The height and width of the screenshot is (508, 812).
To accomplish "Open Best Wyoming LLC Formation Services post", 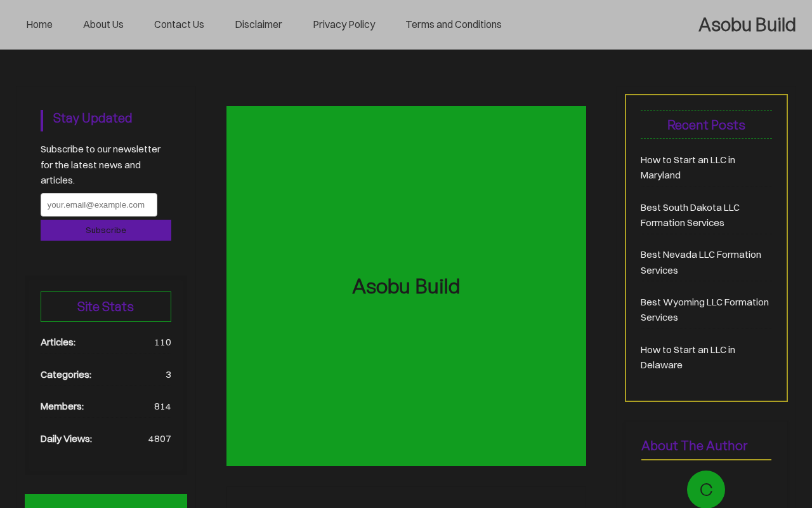I will point(705,310).
